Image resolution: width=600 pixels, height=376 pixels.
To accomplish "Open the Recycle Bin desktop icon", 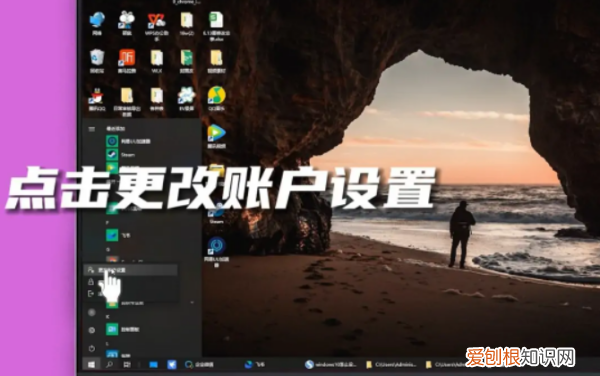I will coord(97,61).
